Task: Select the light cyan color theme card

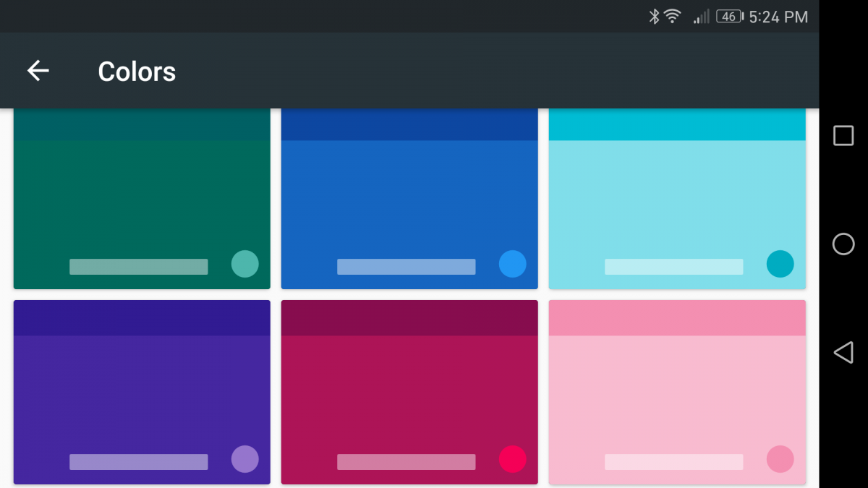Action: pyautogui.click(x=677, y=195)
